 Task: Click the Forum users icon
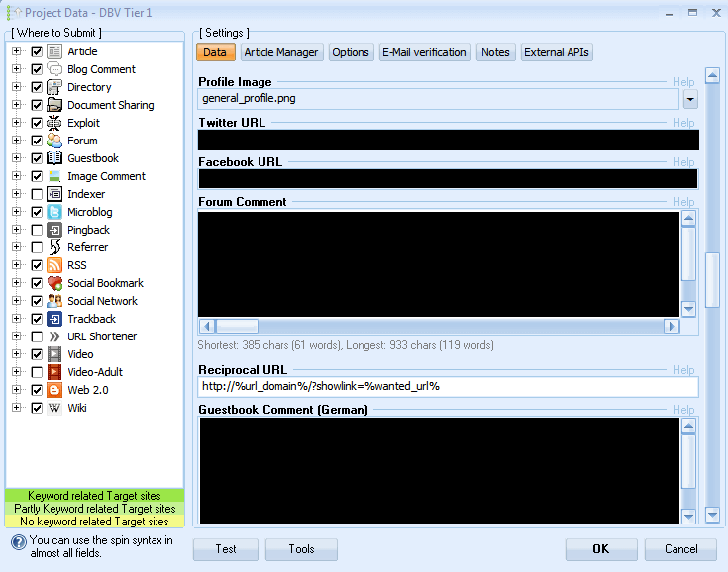click(x=54, y=141)
